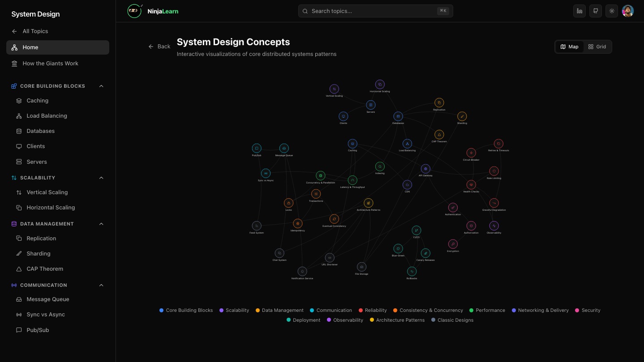
Task: Open the Authentication node
Action: pos(453,208)
